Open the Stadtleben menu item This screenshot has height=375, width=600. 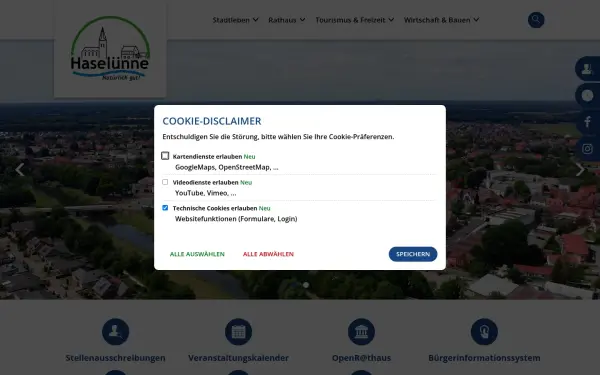pos(231,20)
